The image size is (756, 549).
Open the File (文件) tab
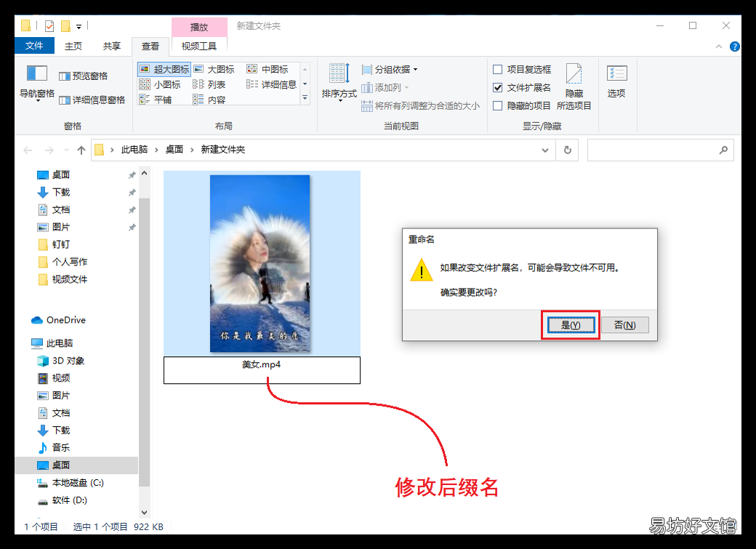[34, 46]
